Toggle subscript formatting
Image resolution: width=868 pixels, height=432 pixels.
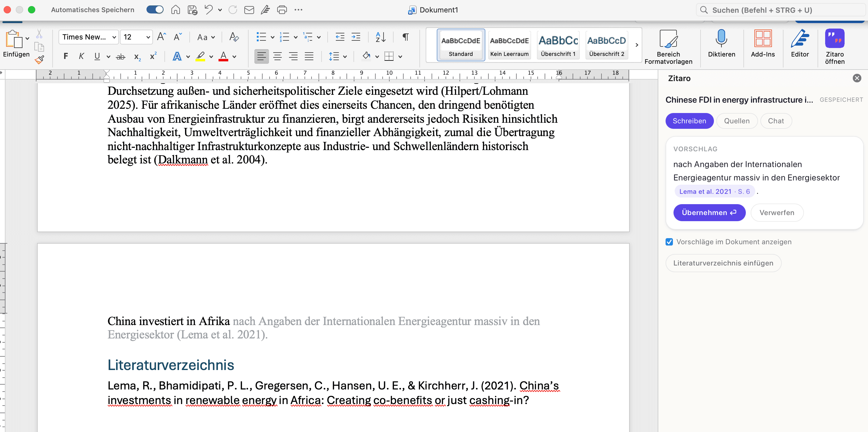click(137, 57)
